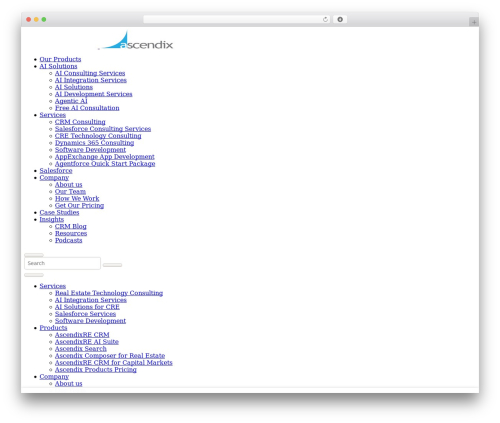Open the top-level AI Solutions menu link

point(58,66)
